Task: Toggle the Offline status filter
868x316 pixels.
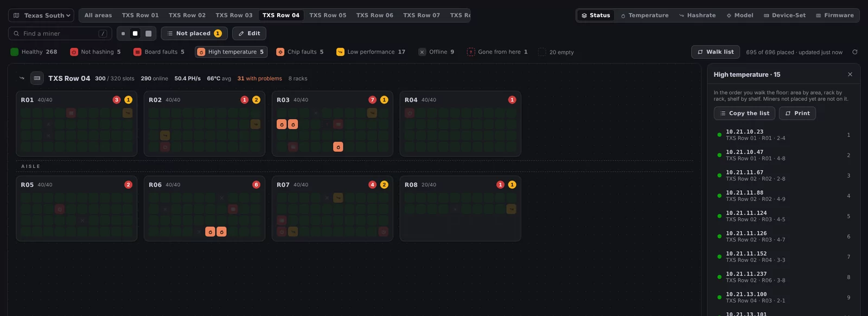Action: coord(437,52)
